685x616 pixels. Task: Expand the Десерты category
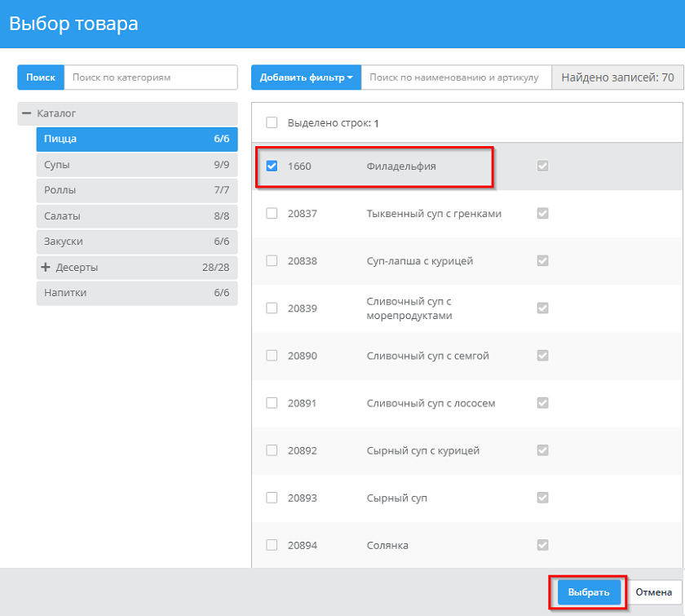click(46, 268)
